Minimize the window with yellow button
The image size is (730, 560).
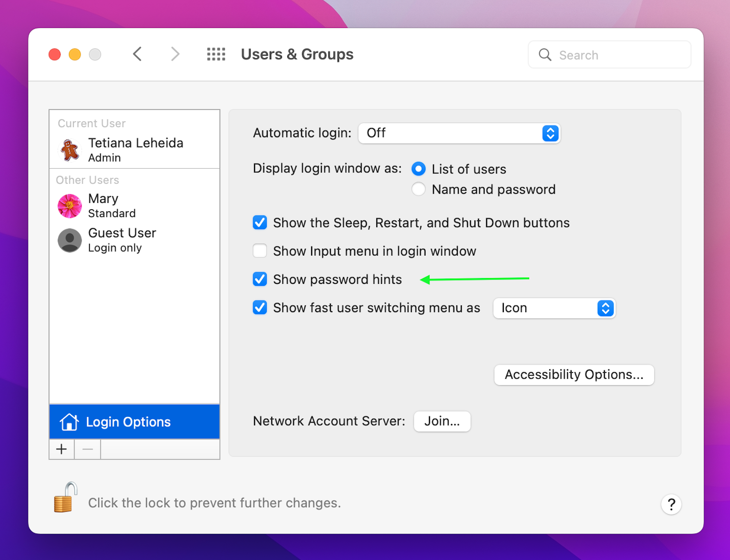[x=75, y=54]
